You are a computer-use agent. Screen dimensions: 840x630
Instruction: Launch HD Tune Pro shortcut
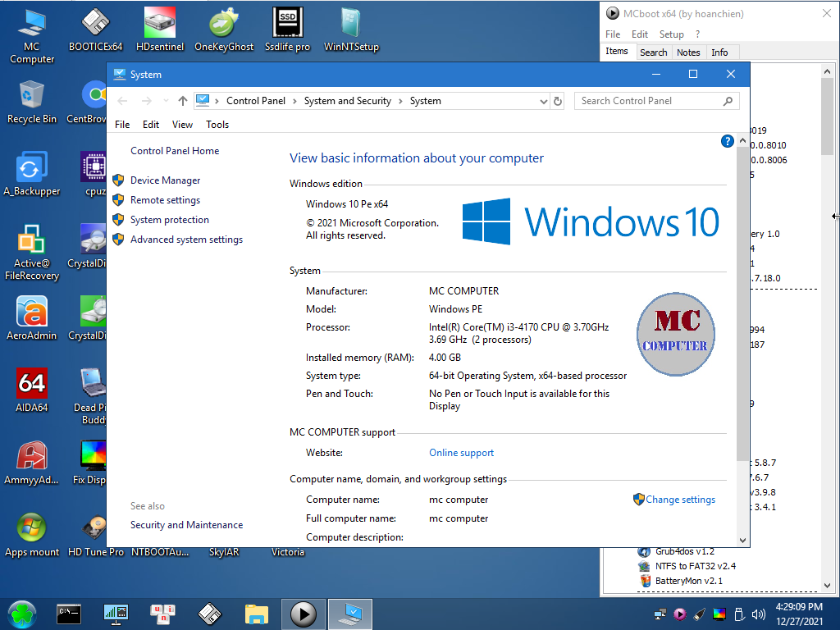click(x=95, y=535)
